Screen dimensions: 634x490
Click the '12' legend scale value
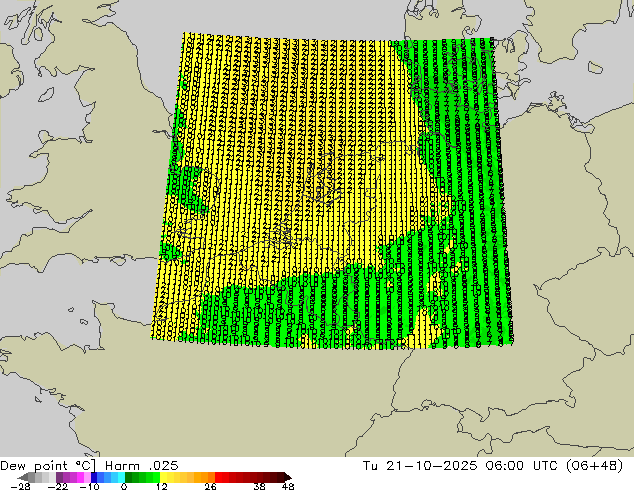[x=162, y=486]
